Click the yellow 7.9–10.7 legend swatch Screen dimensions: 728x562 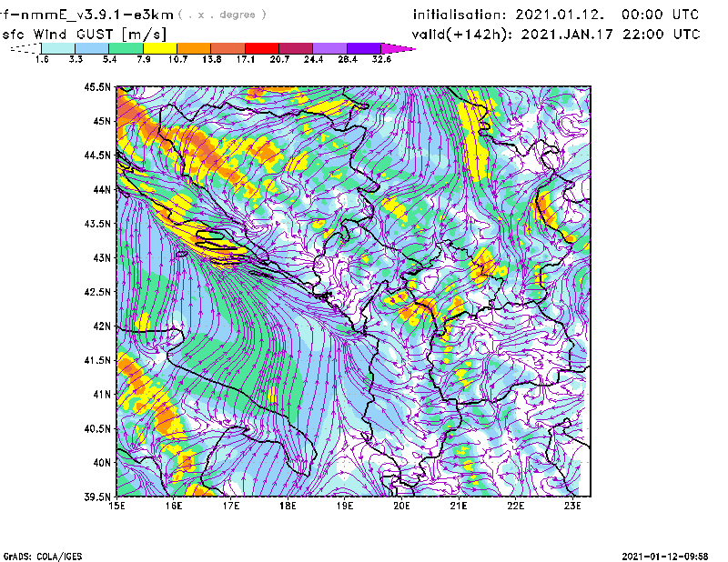(160, 48)
